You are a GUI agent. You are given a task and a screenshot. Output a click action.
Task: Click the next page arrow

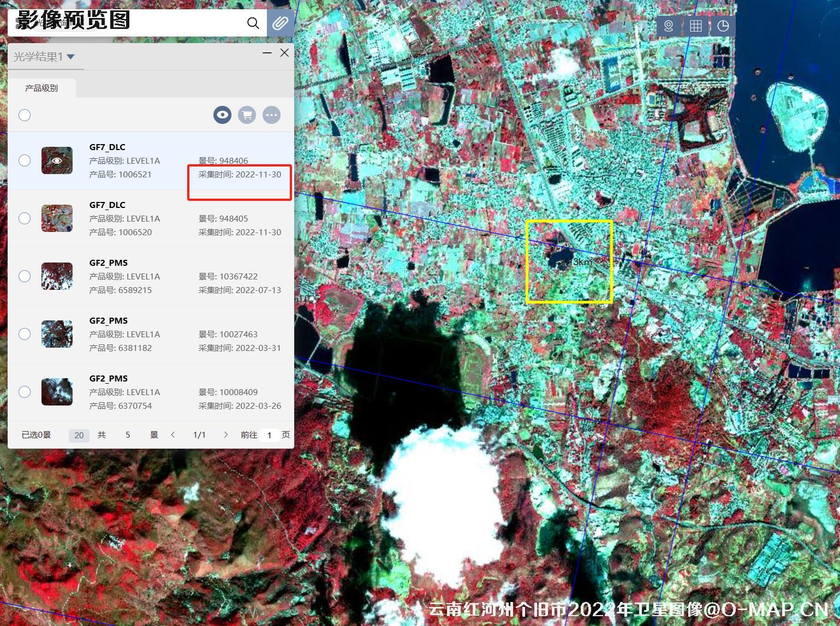(225, 434)
